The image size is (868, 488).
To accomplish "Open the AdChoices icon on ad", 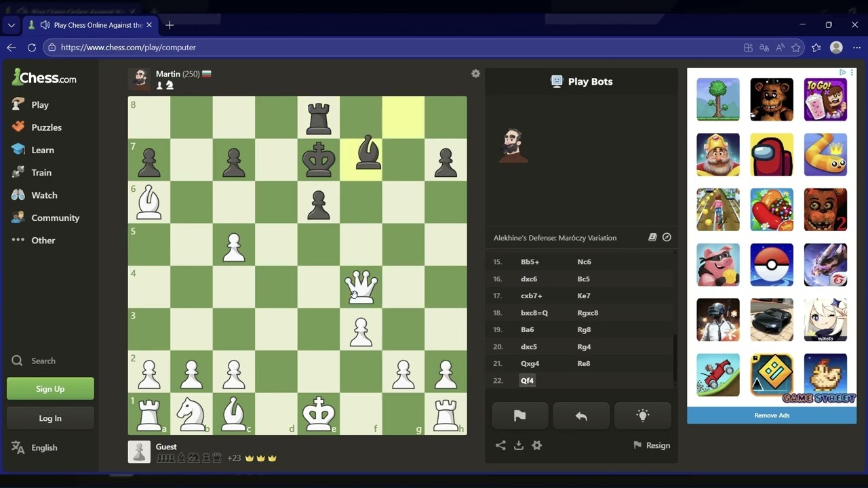I will click(843, 72).
